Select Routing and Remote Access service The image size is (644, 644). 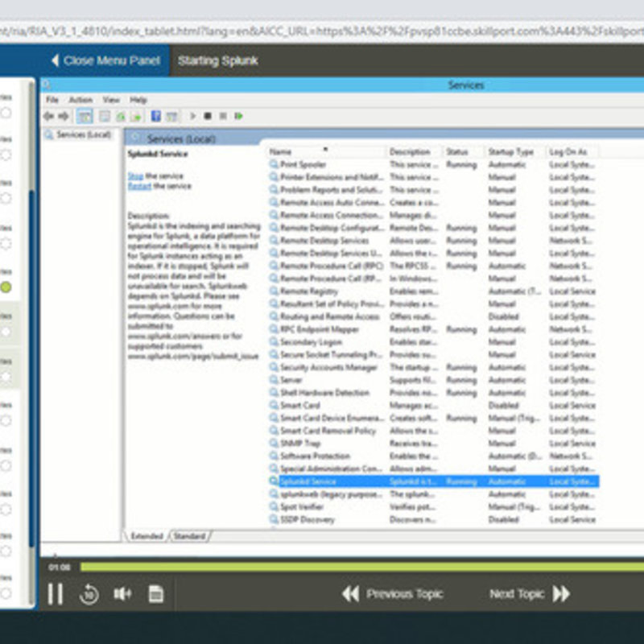(434, 316)
